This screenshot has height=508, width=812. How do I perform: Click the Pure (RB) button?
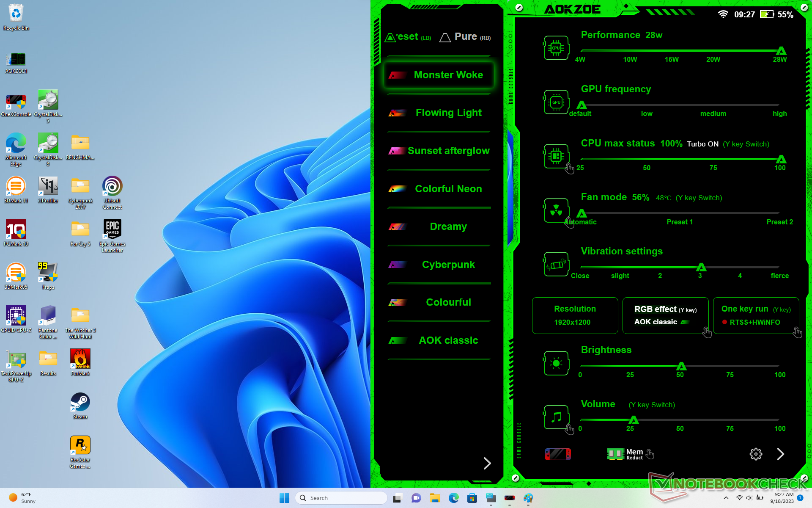tap(465, 37)
